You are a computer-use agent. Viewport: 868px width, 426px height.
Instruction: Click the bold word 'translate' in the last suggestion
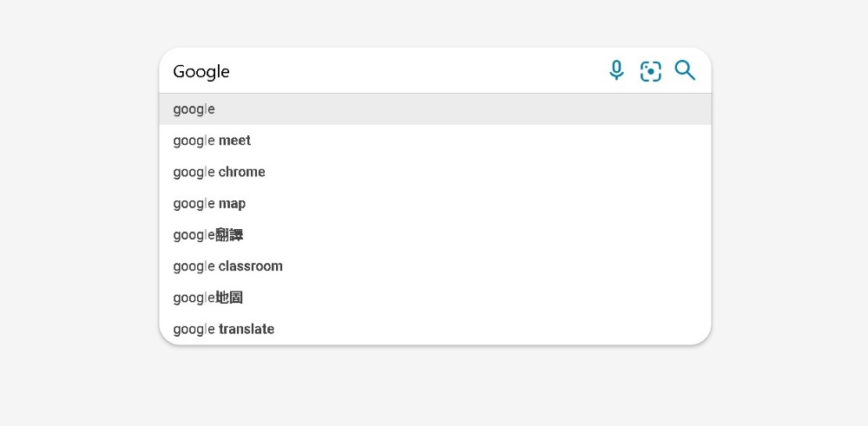(x=247, y=329)
